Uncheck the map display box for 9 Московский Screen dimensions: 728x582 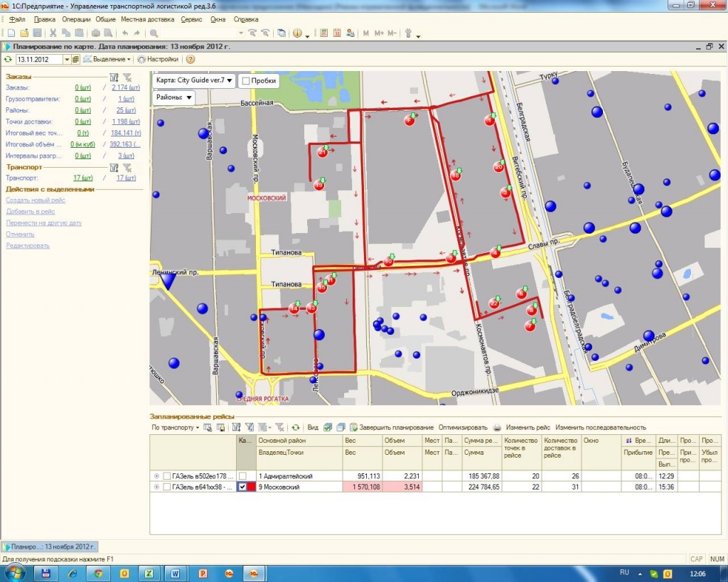pyautogui.click(x=243, y=487)
